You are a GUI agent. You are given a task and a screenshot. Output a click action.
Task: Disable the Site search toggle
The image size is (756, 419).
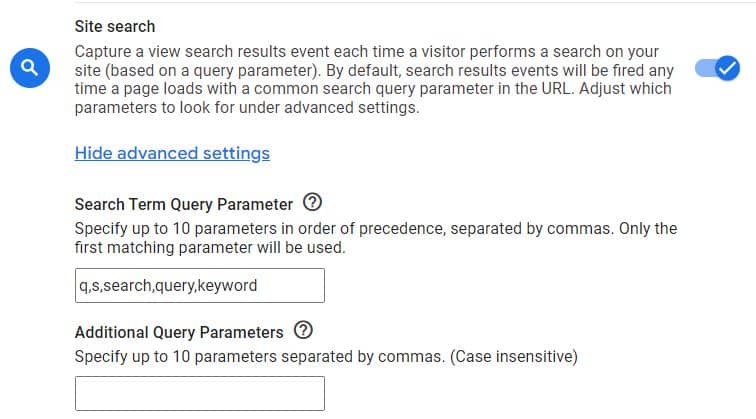click(717, 68)
